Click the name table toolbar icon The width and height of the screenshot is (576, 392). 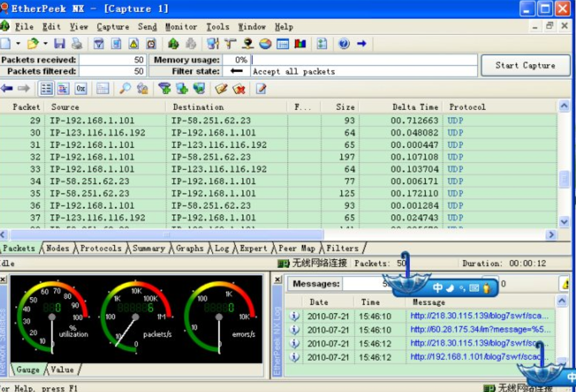pos(283,44)
